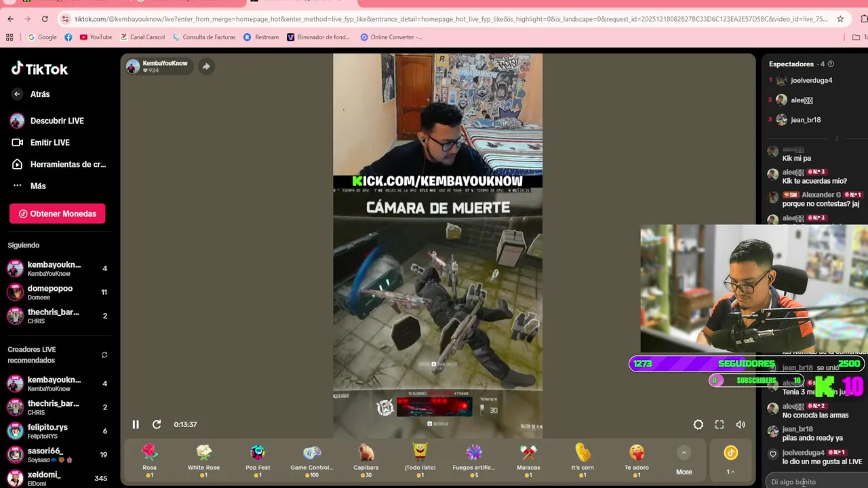Open Online Converter bookmark

(391, 37)
